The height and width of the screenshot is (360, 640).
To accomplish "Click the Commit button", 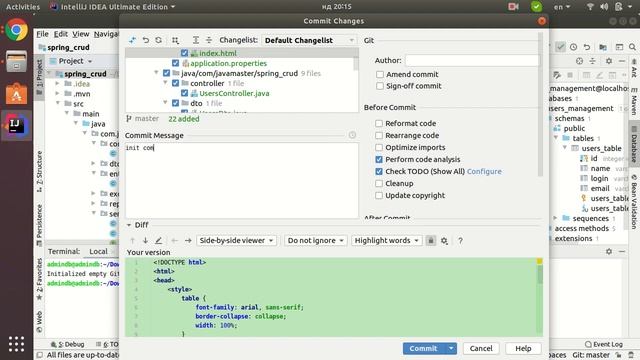I will [424, 349].
